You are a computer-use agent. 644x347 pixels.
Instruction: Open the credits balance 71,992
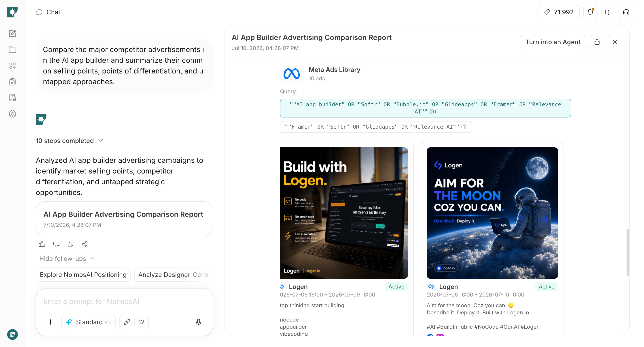[558, 12]
